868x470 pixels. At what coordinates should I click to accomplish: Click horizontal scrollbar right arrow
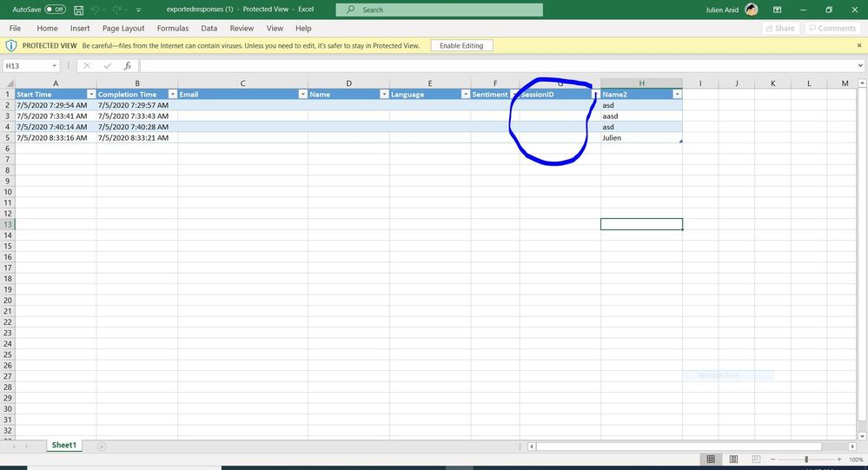coord(852,447)
